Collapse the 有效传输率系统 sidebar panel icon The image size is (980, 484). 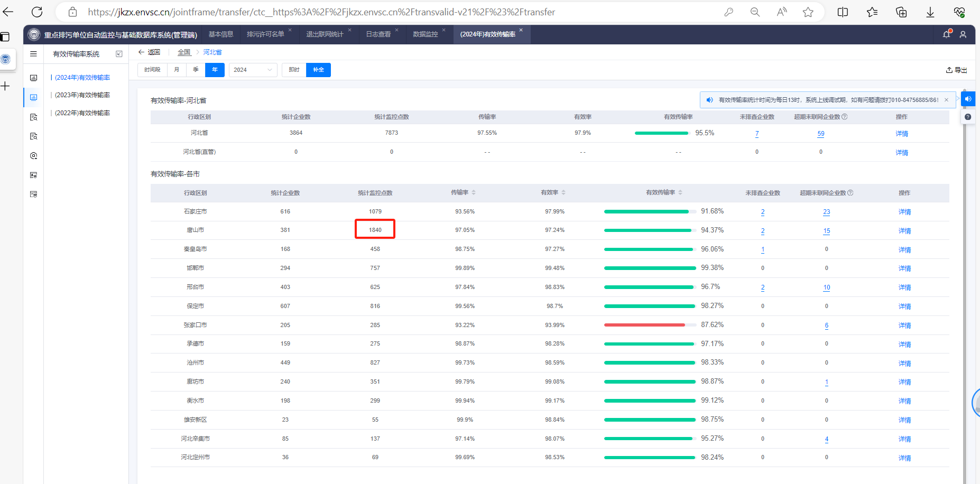(x=119, y=54)
